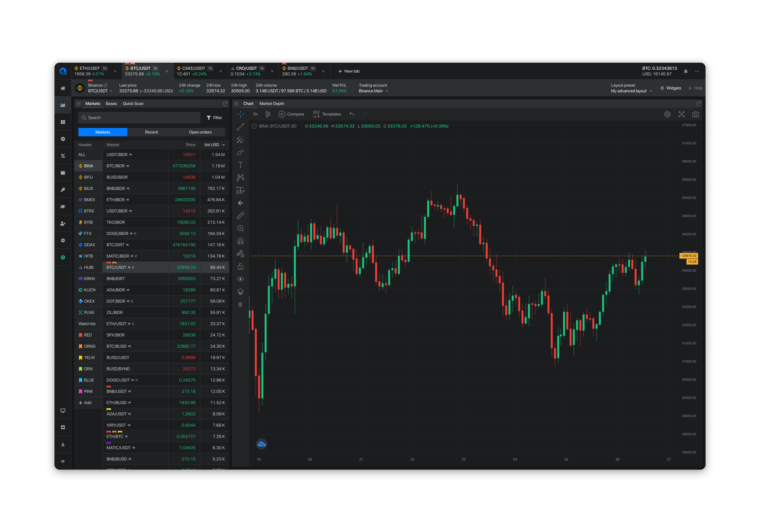This screenshot has width=760, height=532.
Task: Open the Filter options
Action: 214,117
